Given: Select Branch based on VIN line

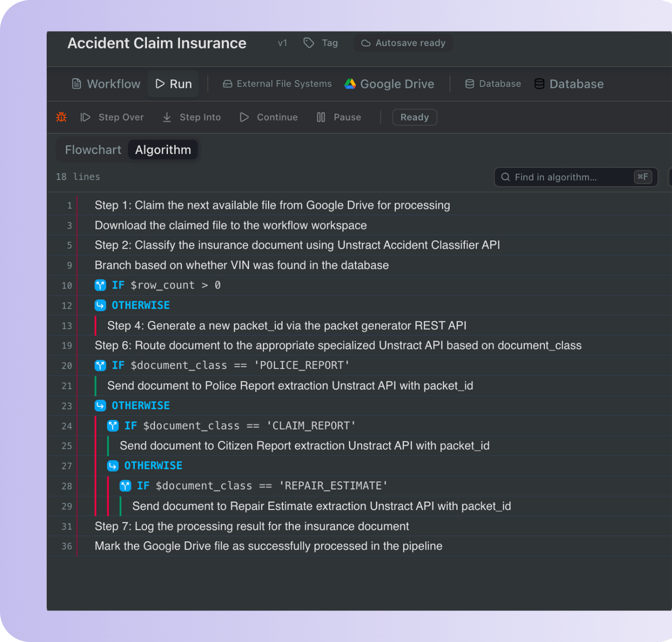Looking at the screenshot, I should (242, 265).
